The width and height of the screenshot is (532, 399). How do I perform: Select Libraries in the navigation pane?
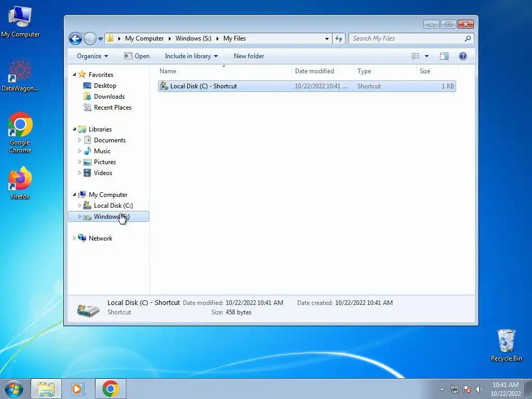click(x=100, y=129)
